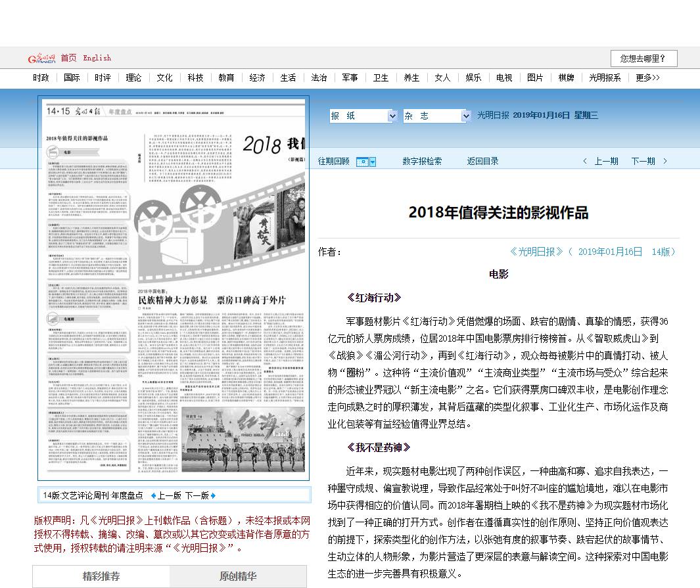Click 返回目录 to return to contents
The image size is (700, 588).
482,162
